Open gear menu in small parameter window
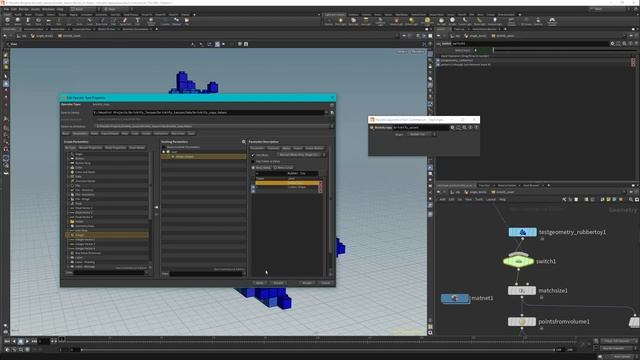 452,127
